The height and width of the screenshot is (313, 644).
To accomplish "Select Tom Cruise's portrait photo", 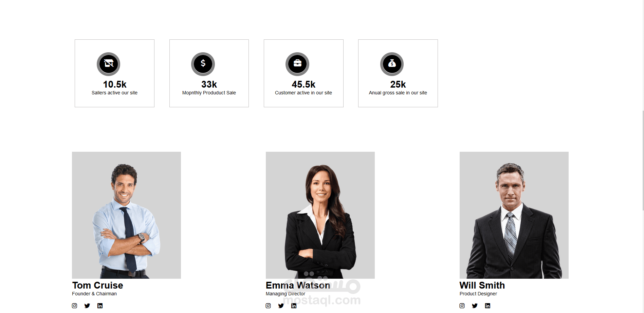I will click(x=126, y=215).
